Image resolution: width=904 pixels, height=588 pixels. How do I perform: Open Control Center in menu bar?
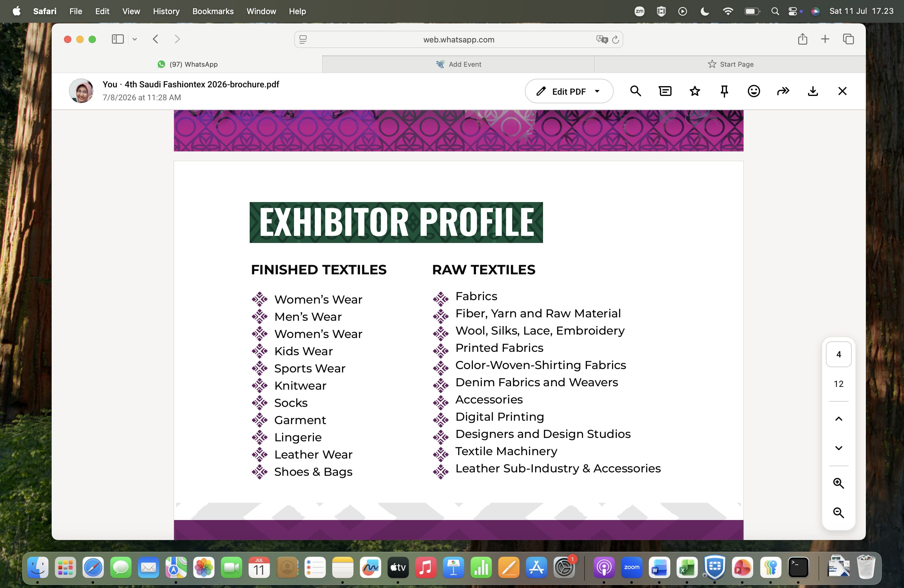click(x=793, y=11)
